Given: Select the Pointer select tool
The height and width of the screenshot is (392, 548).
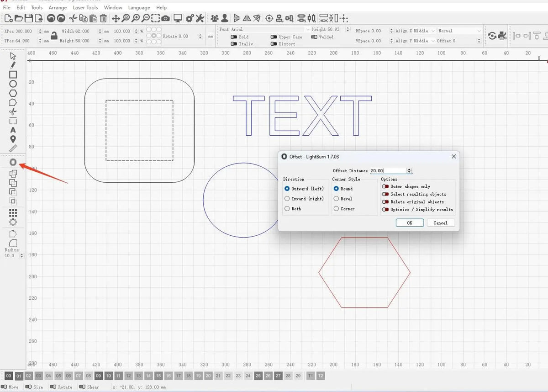Looking at the screenshot, I should (13, 56).
